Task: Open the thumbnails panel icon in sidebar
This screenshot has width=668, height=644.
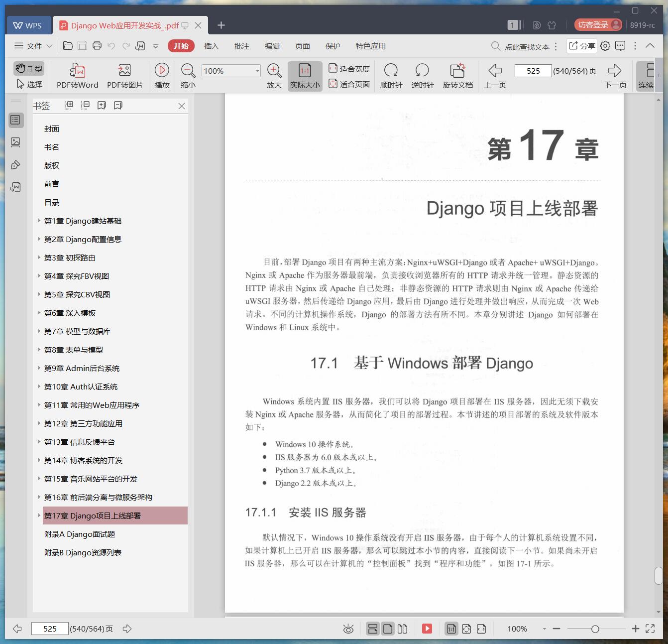Action: point(15,142)
